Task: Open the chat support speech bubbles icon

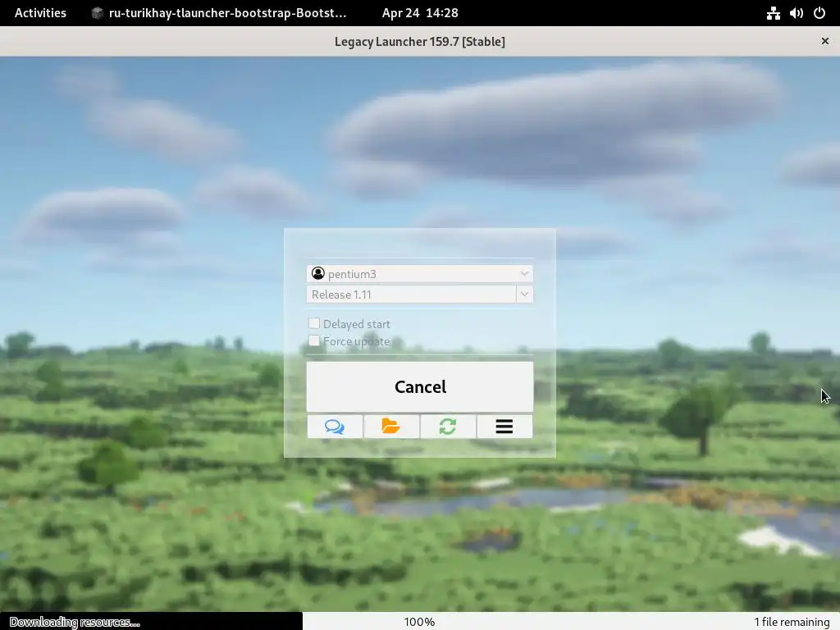Action: 335,427
